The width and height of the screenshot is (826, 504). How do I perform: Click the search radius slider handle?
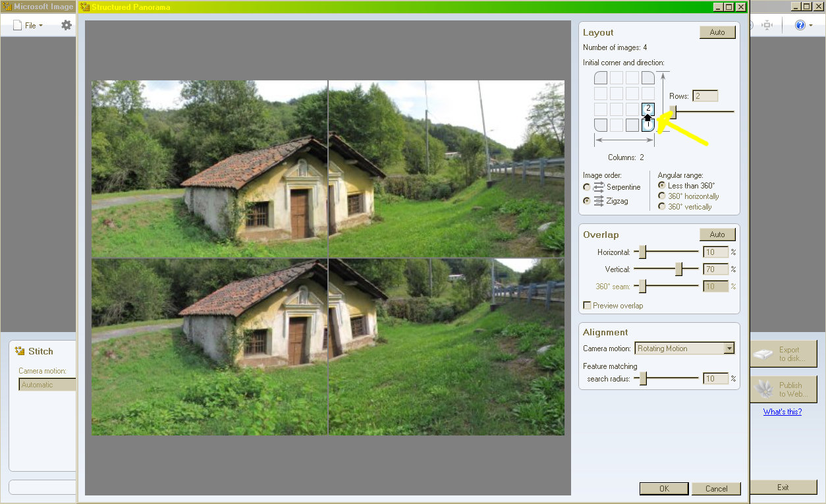click(x=643, y=379)
